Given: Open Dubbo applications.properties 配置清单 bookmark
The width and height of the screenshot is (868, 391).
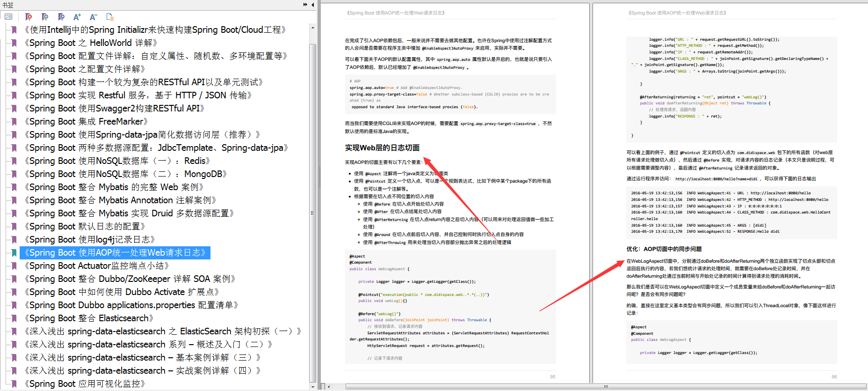Looking at the screenshot, I should (131, 305).
